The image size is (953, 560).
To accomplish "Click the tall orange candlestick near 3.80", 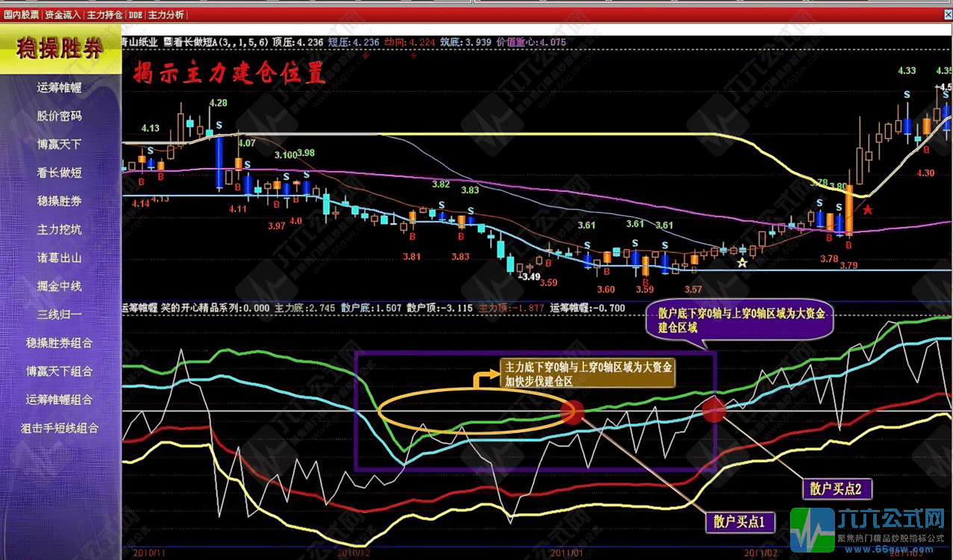I will point(849,214).
